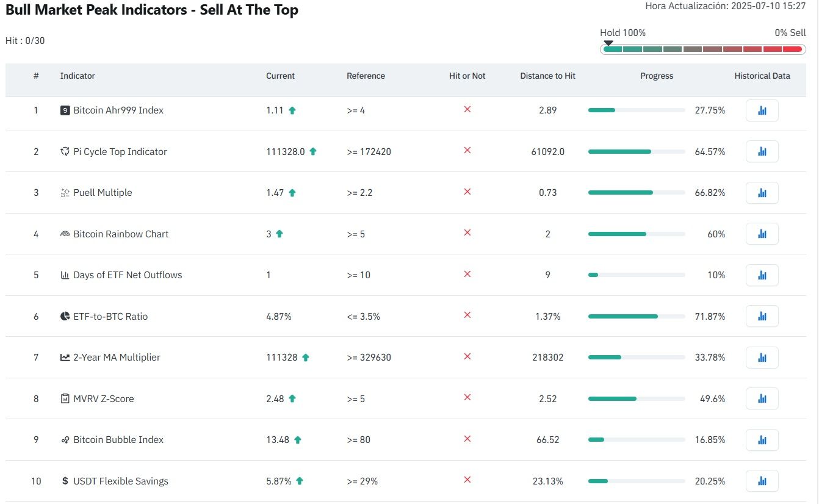
Task: Open the Pi Cycle Top Indicator link
Action: (120, 151)
